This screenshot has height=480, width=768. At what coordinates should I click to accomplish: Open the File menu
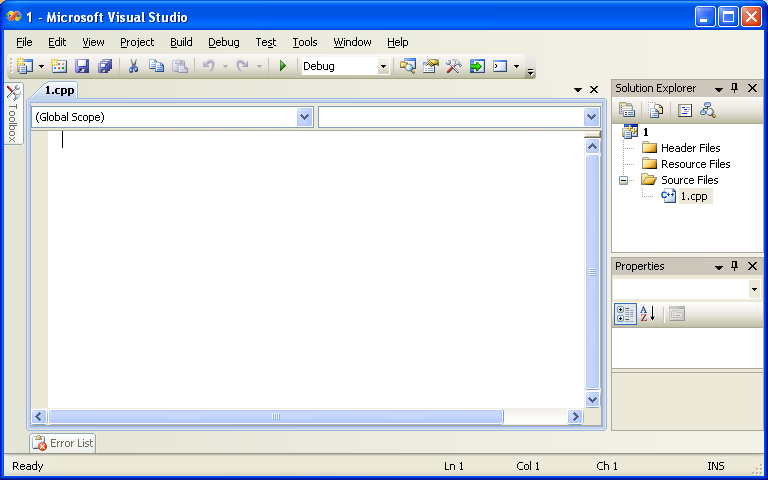[24, 42]
